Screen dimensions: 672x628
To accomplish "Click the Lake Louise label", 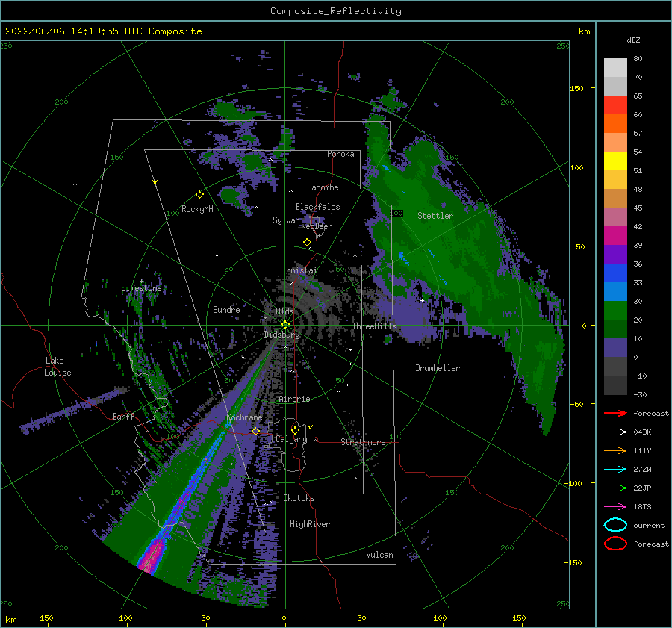I will tap(57, 367).
